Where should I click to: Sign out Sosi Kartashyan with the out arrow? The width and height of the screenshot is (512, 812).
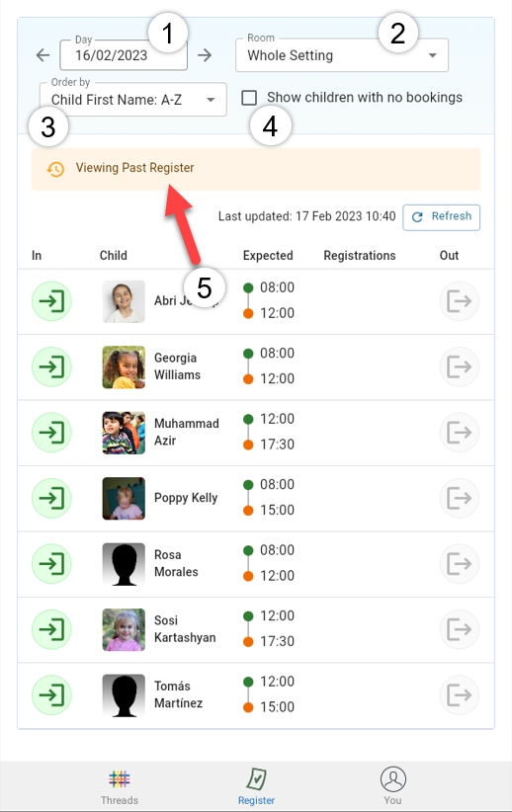pyautogui.click(x=460, y=629)
